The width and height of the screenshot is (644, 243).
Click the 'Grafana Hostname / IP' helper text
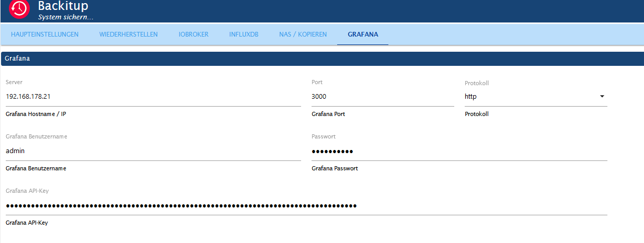coord(36,114)
